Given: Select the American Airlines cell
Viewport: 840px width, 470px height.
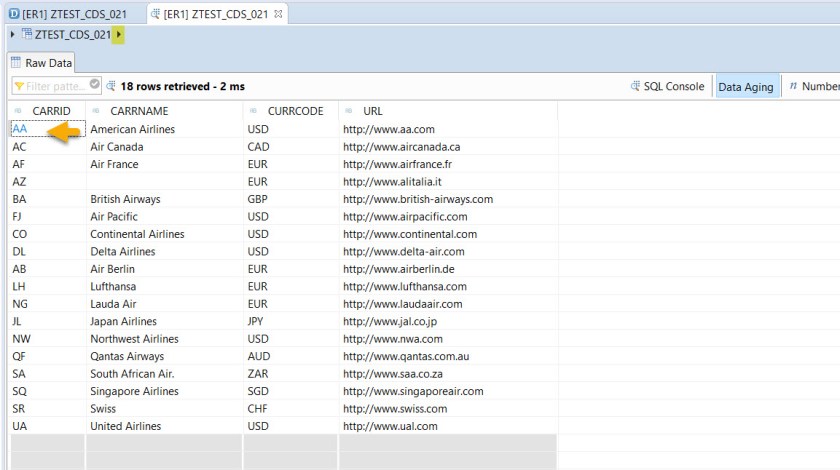Looking at the screenshot, I should tap(164, 129).
